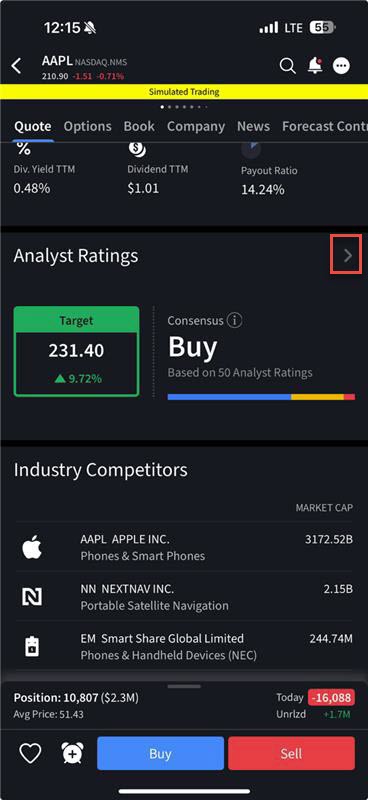The height and width of the screenshot is (800, 368).
Task: Expand Analyst Ratings with chevron arrow
Action: [x=348, y=255]
